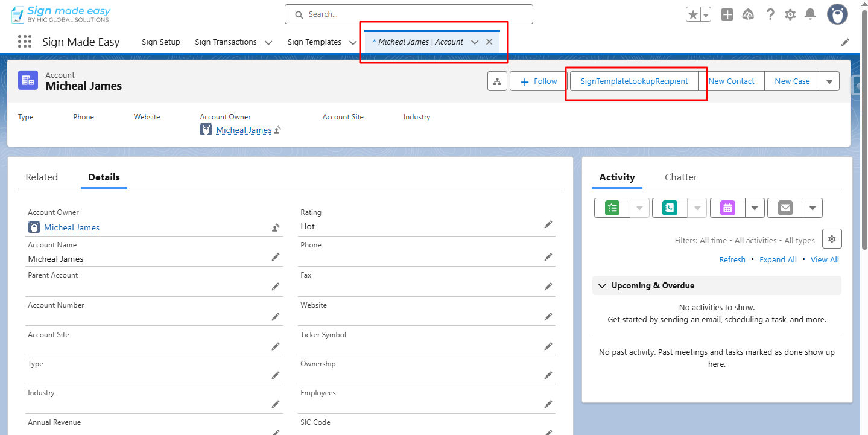The height and width of the screenshot is (435, 868).
Task: Click the Trailhead guidance icon
Action: point(749,14)
